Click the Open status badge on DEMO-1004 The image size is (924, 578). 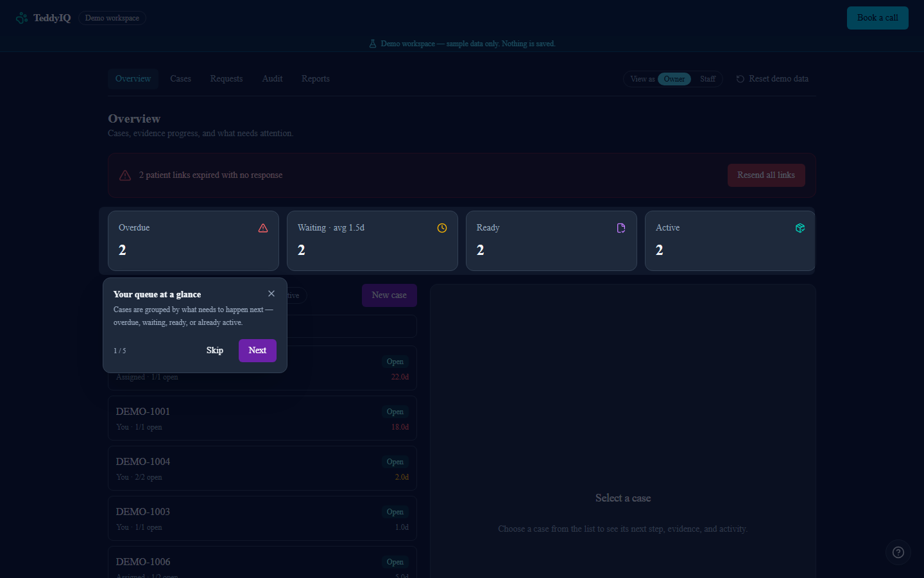pos(395,462)
